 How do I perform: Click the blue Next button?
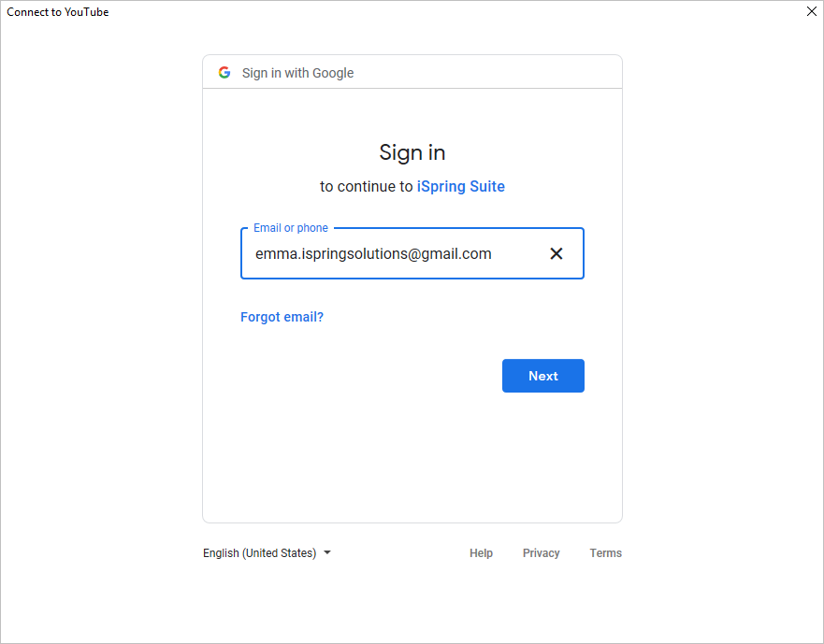click(x=542, y=376)
